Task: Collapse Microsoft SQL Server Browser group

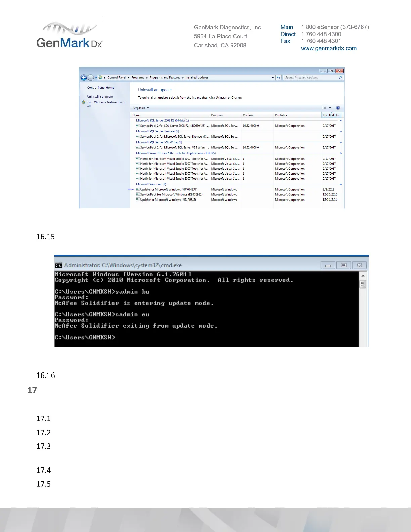Action: (340, 131)
